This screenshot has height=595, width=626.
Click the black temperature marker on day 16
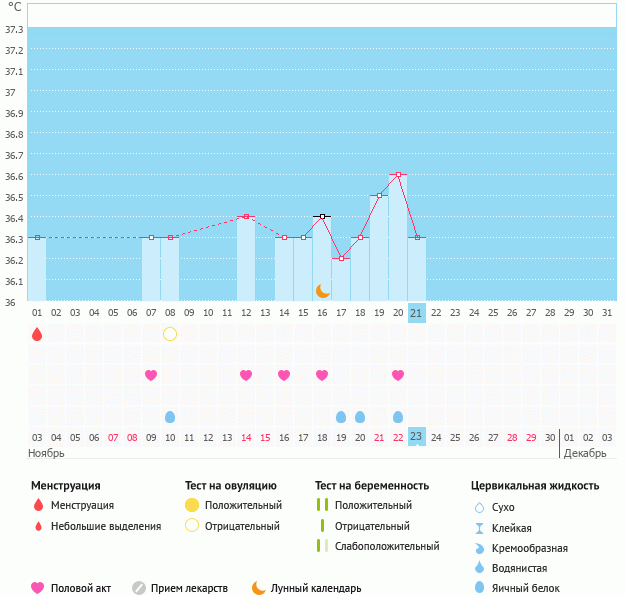coord(322,216)
